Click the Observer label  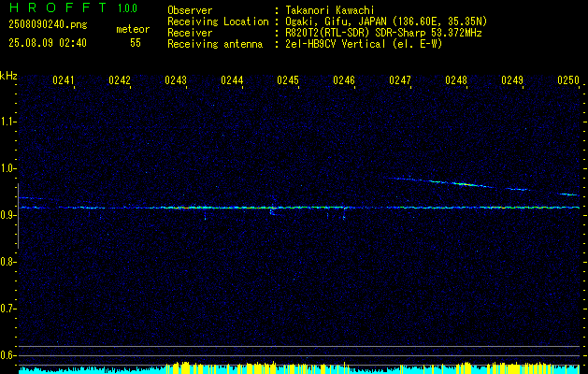click(190, 10)
